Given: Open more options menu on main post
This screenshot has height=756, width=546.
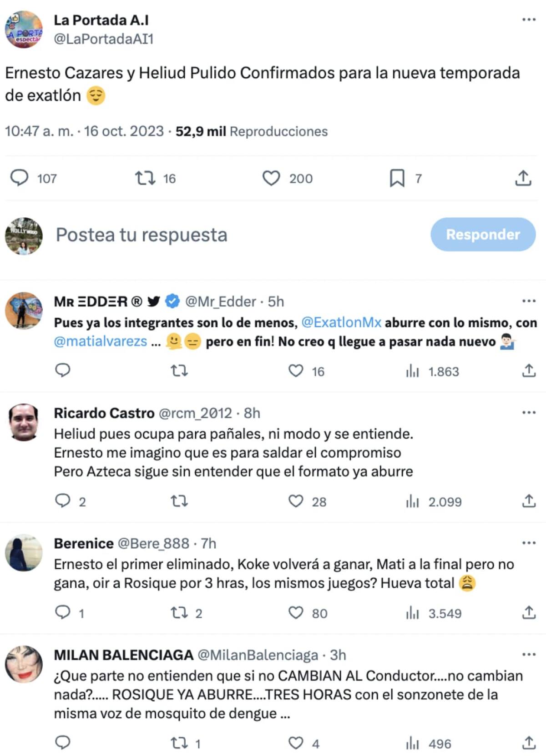Looking at the screenshot, I should [x=529, y=20].
